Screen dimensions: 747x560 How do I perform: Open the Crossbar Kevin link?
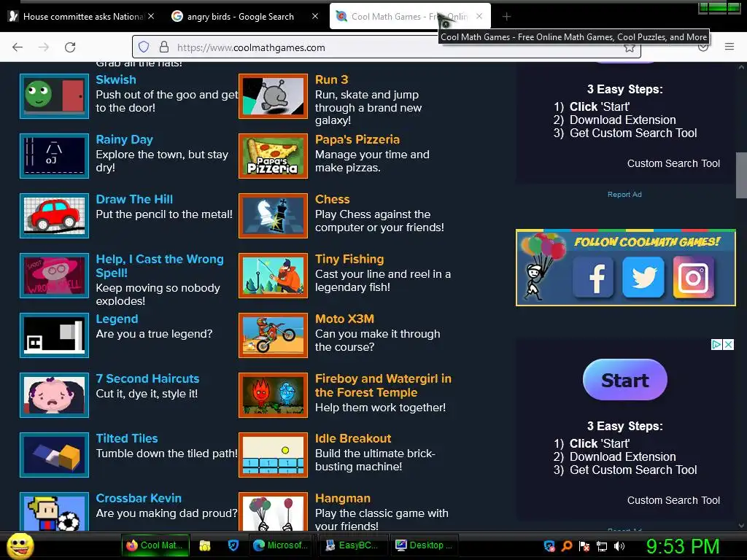(139, 498)
